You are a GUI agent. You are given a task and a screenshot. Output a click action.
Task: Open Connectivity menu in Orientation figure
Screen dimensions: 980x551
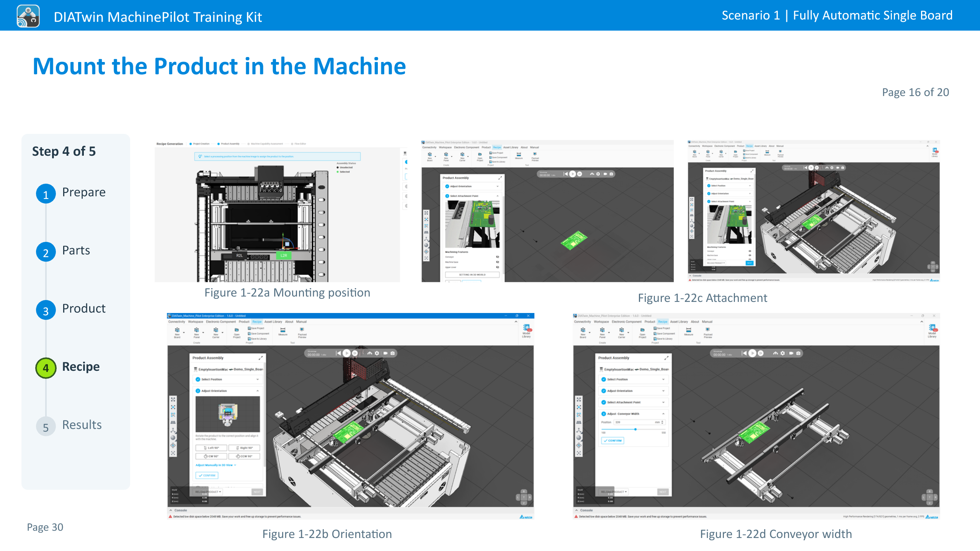(x=176, y=322)
